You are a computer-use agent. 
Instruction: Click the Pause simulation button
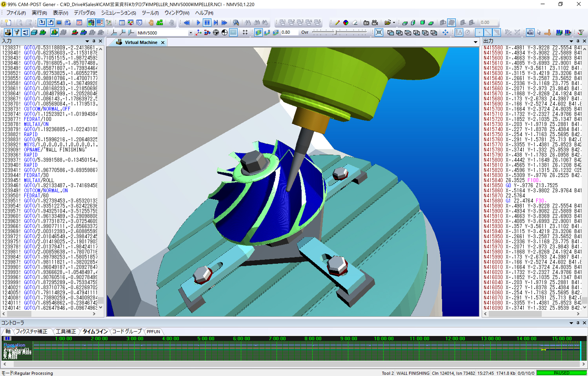click(x=207, y=23)
